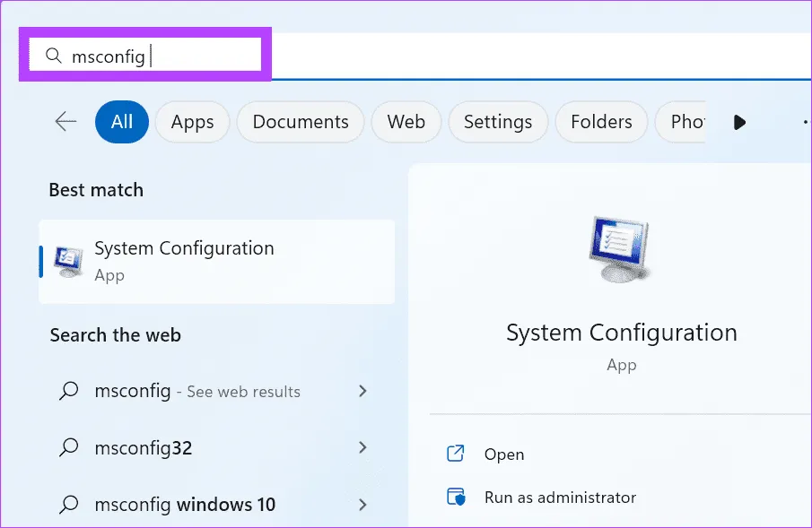Click the Run as administrator shield icon
812x528 pixels.
[x=456, y=497]
